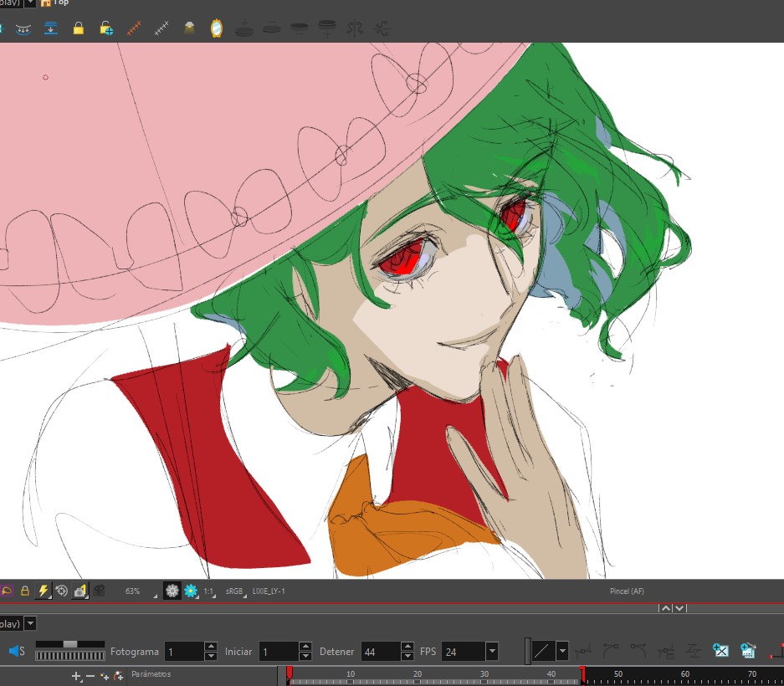The width and height of the screenshot is (784, 686).
Task: Click the lamp light table icon
Action: pyautogui.click(x=189, y=28)
